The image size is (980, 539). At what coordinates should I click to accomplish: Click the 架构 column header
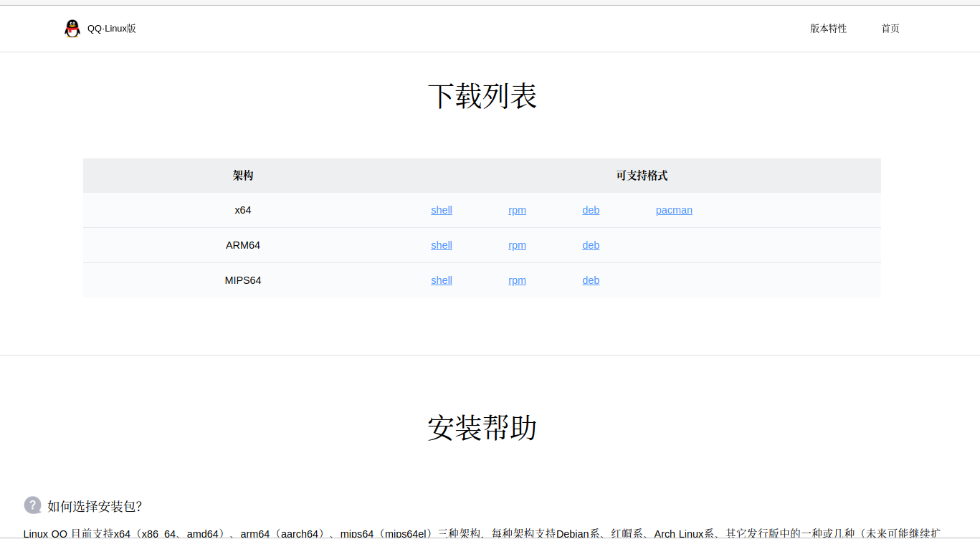243,176
